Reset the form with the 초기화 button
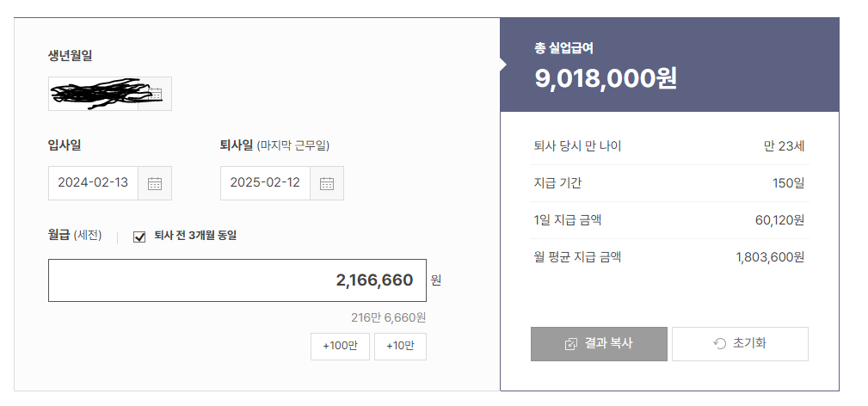 [x=740, y=344]
